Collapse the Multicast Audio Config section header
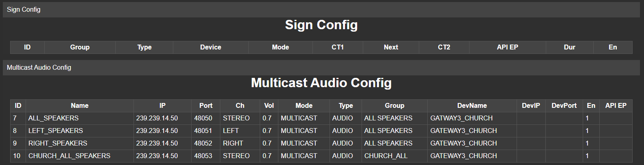The image size is (644, 165). [39, 67]
